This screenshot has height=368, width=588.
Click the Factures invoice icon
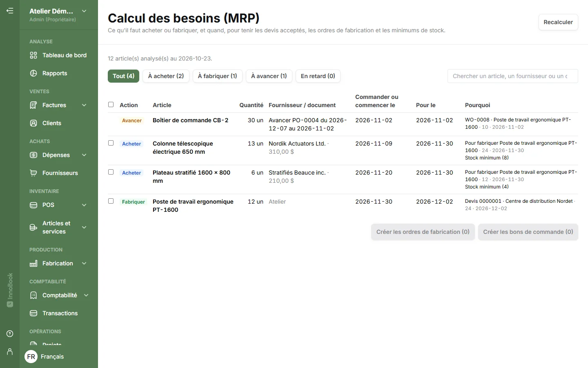[x=33, y=105]
